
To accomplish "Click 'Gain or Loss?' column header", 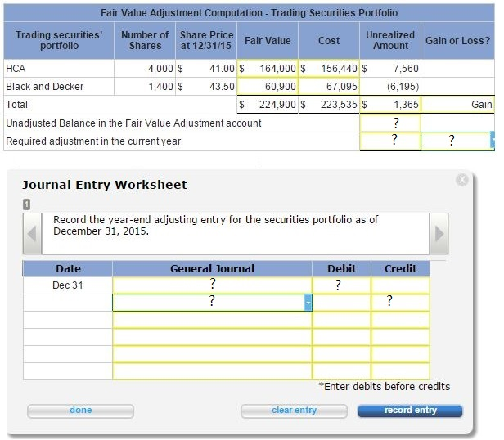I will [457, 41].
